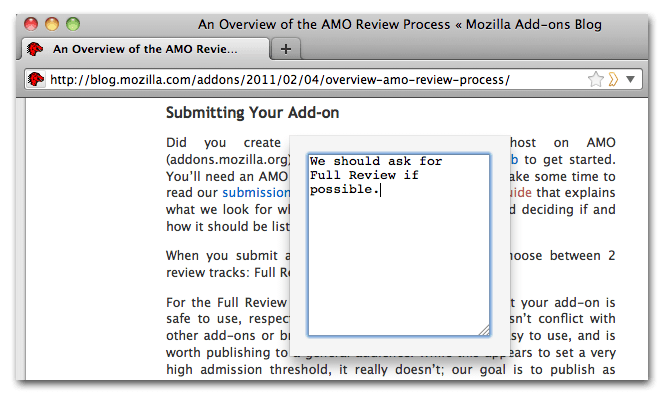Click the text 'review tracks: Full R'
The image size is (668, 402).
pyautogui.click(x=228, y=273)
